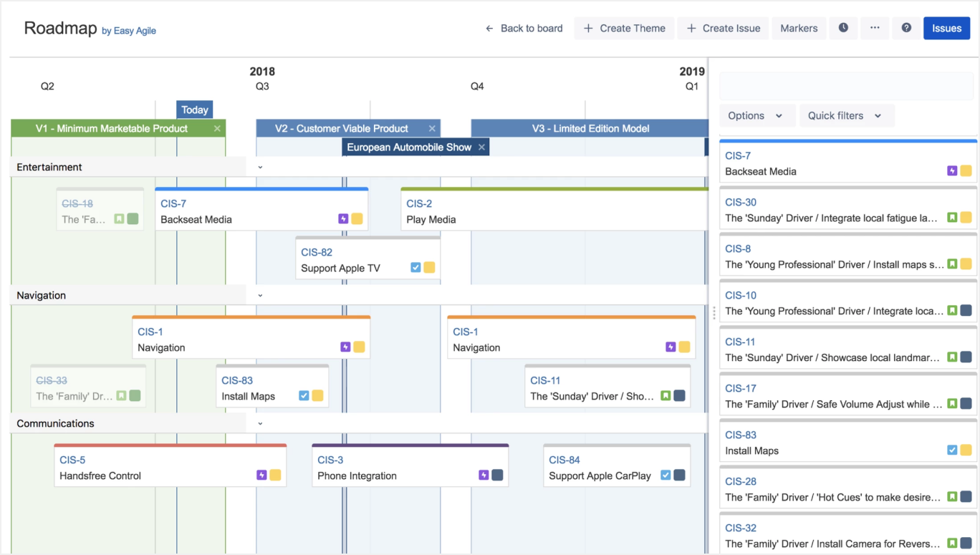Click the Create Theme button
The image size is (980, 555).
pos(624,28)
